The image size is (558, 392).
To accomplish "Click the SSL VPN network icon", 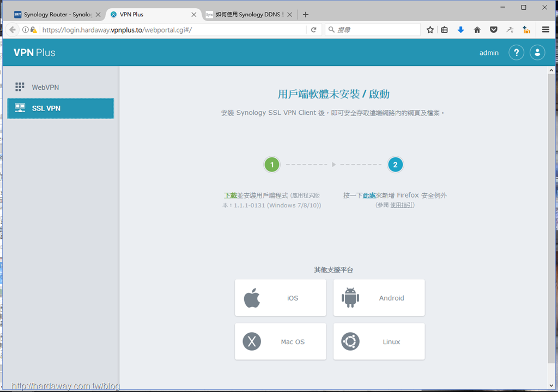I will point(20,108).
